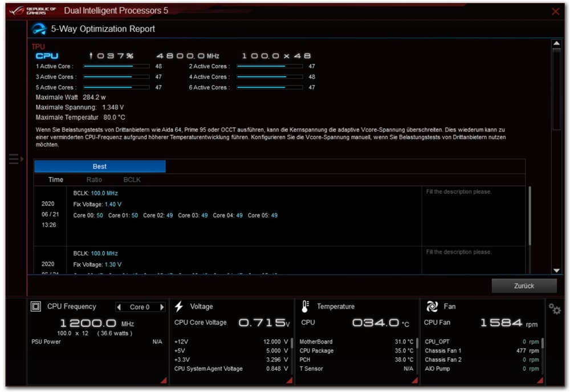
Task: Click the Maximale Temperatur 80.0 °C entry
Action: click(x=80, y=117)
